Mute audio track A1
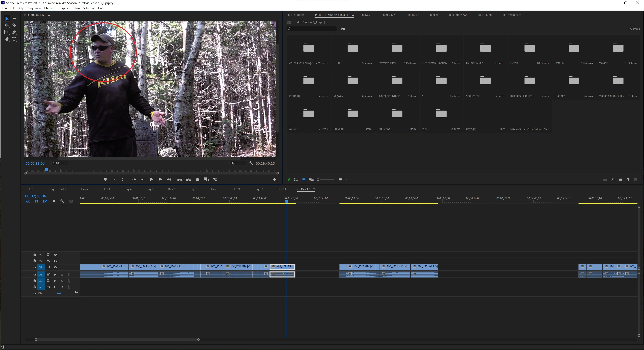644x350 pixels. [x=55, y=274]
